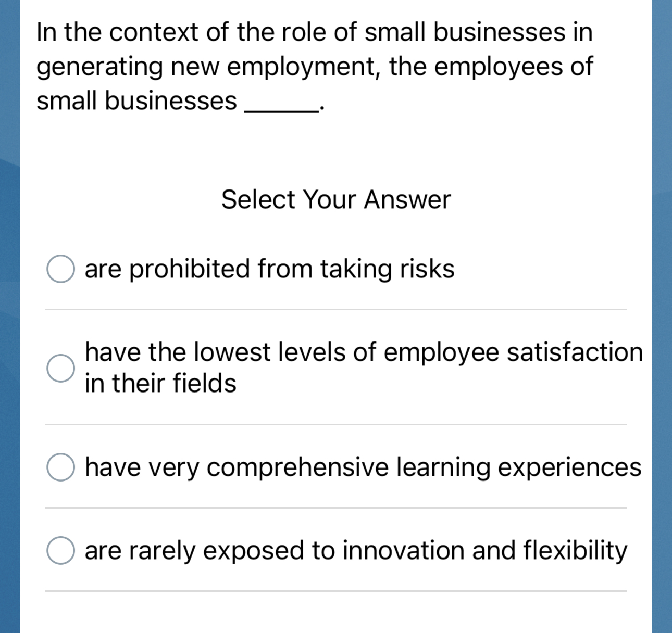
Task: Click the 'Select Your Answer' heading
Action: pos(336,199)
